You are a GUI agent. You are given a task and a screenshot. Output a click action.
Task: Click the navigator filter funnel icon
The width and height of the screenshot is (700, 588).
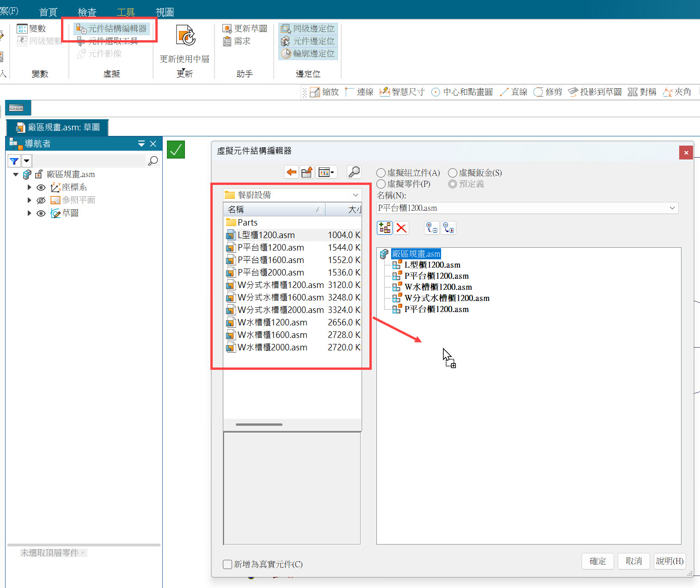click(14, 161)
